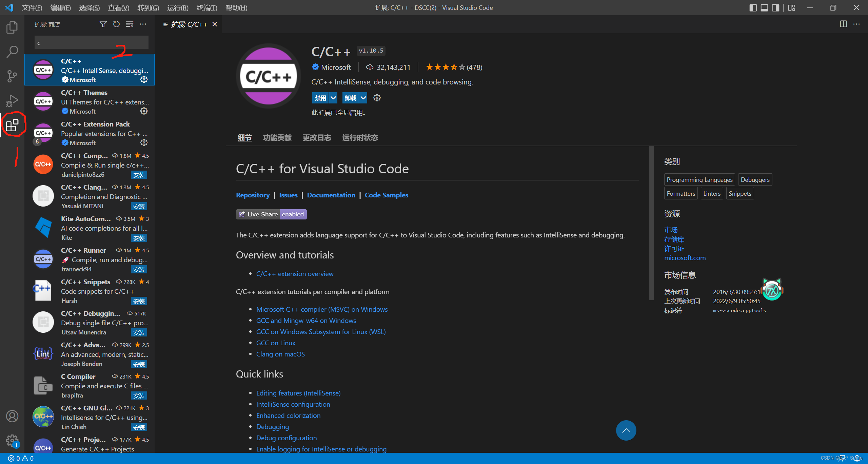
Task: Toggle the primary side bar layout
Action: (753, 8)
